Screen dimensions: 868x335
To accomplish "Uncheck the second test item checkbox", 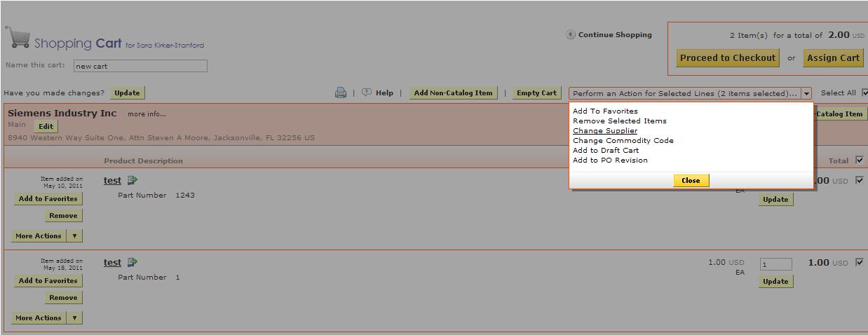I will (x=860, y=262).
